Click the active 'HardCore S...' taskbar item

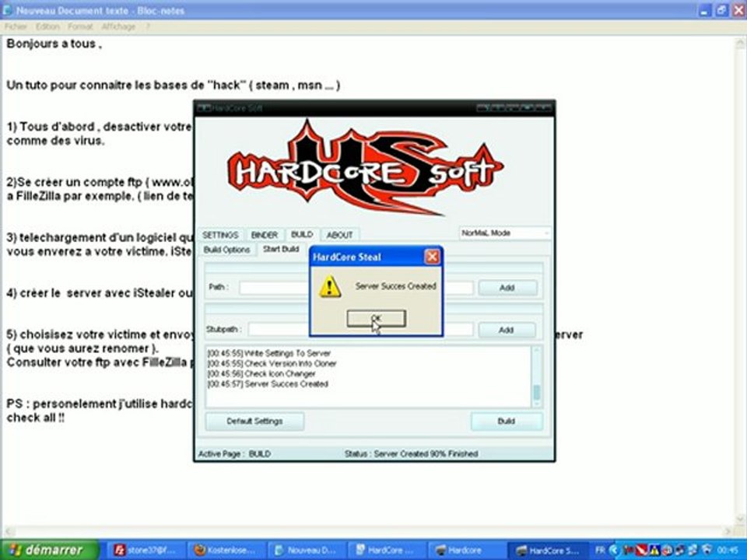pyautogui.click(x=548, y=550)
